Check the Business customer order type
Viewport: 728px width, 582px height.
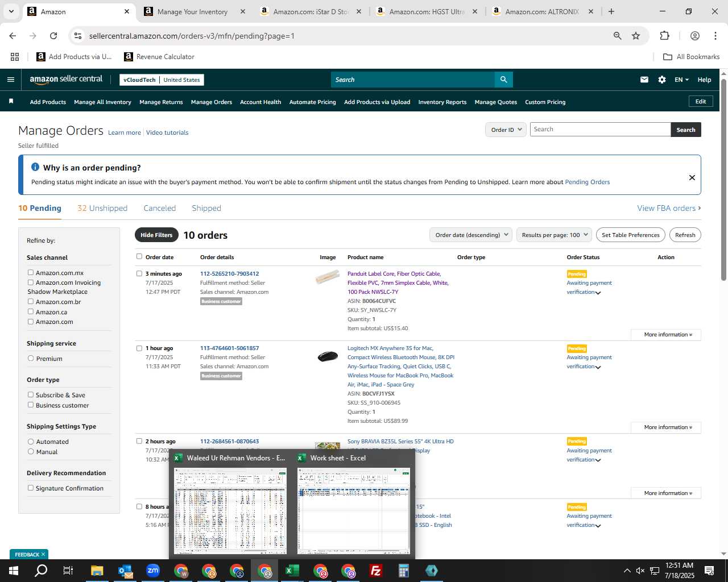pos(31,405)
